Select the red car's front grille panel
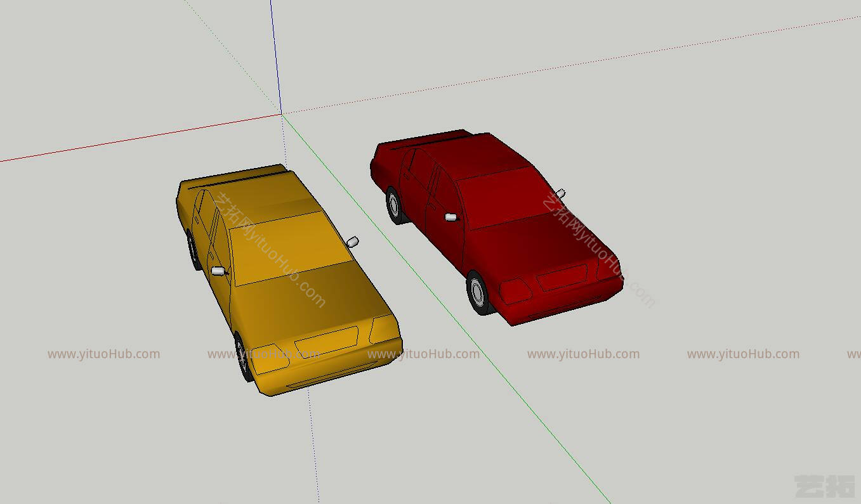The image size is (861, 504). point(562,277)
